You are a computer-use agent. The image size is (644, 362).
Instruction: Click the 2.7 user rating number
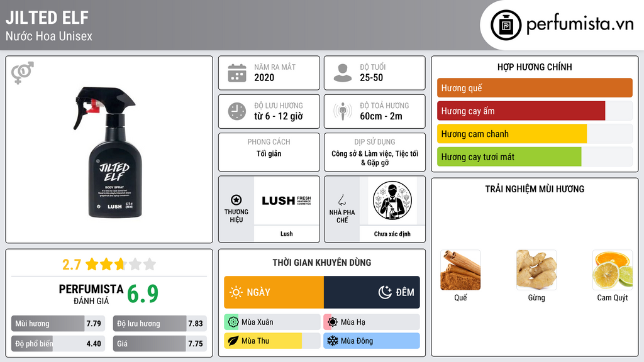(72, 265)
